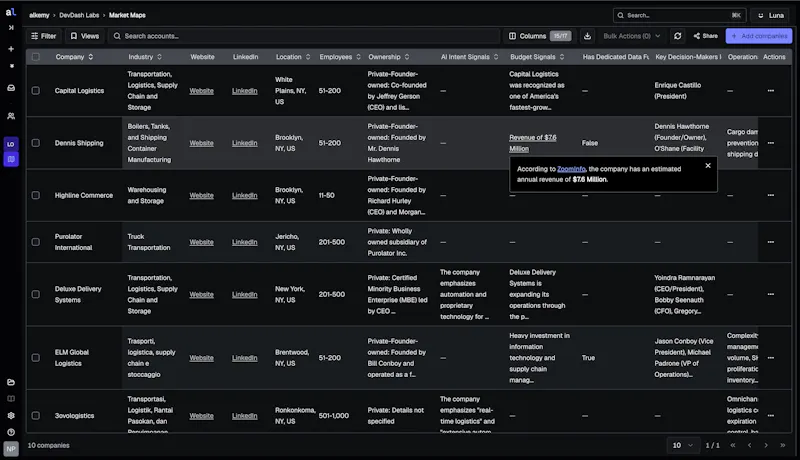Close the ZoomInfo revenue tooltip
Viewport: 800px width, 460px height.
708,166
